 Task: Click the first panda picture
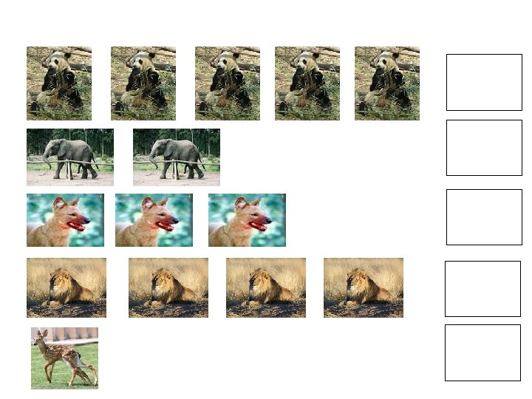pyautogui.click(x=59, y=83)
